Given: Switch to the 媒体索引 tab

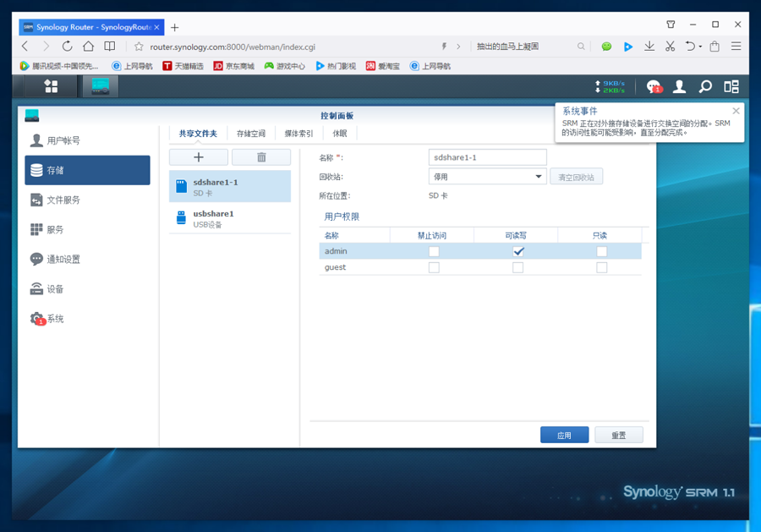Looking at the screenshot, I should [x=298, y=134].
